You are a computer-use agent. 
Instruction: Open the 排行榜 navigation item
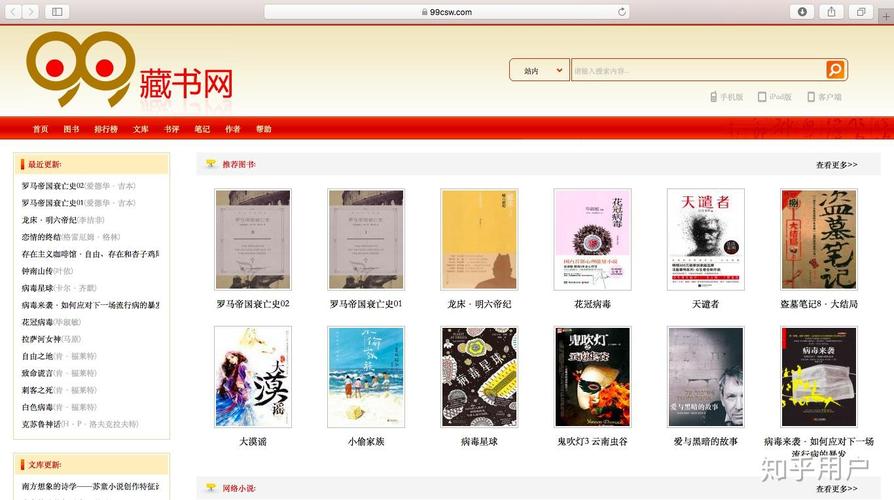click(105, 129)
